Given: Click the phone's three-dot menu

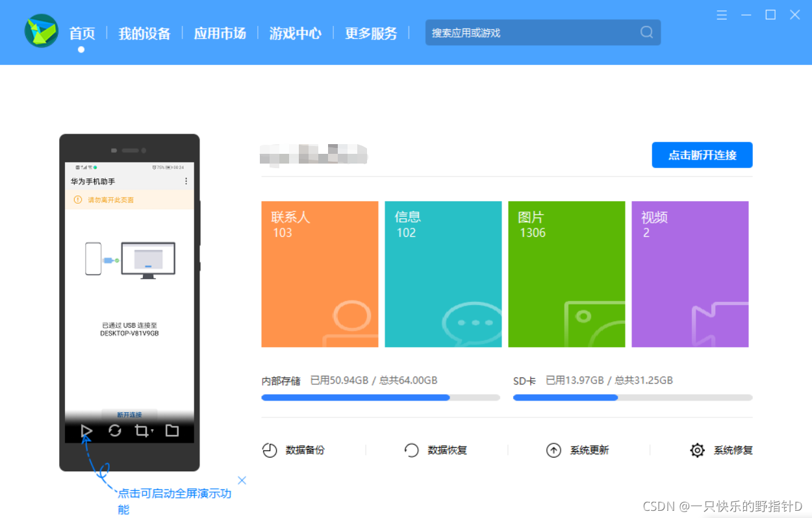Looking at the screenshot, I should click(x=186, y=181).
